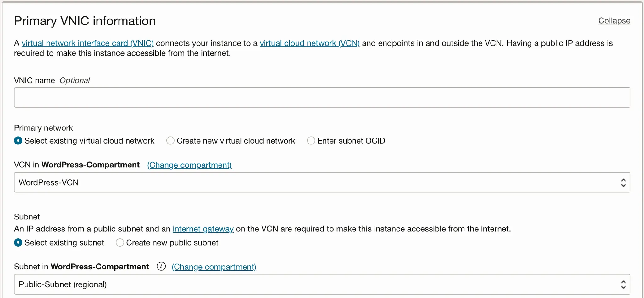Viewport: 644px width, 298px height.
Task: Open the internet gateway link
Action: pyautogui.click(x=203, y=229)
